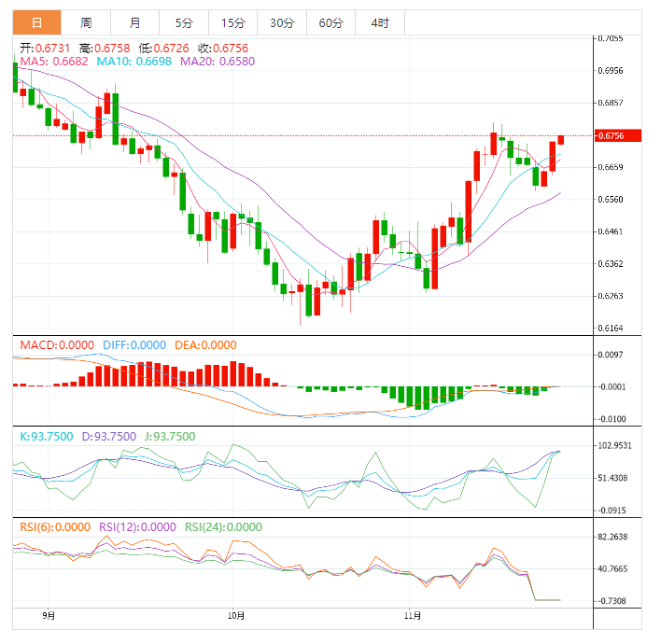Screen dimensions: 661x644
Task: Click the K:93.7500 KDJ label
Action: pos(47,436)
